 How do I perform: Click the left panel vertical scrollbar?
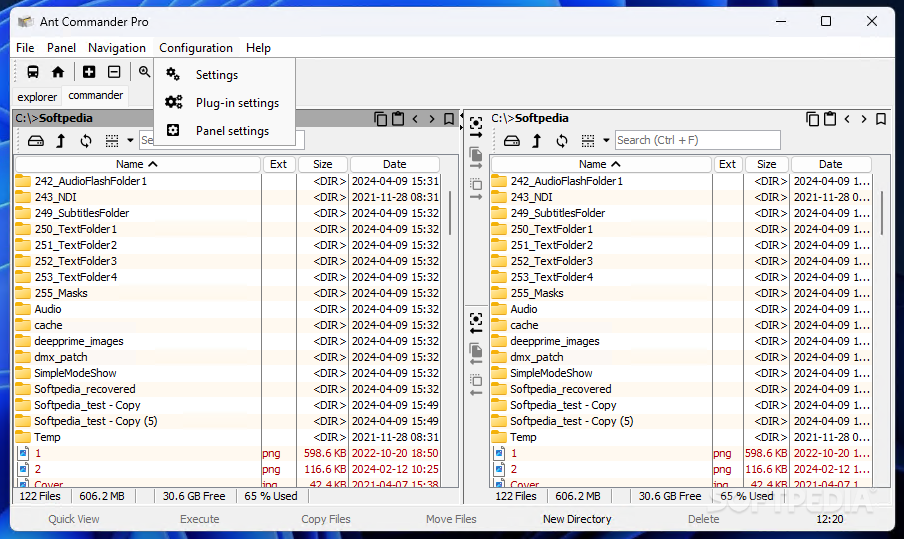(x=450, y=212)
